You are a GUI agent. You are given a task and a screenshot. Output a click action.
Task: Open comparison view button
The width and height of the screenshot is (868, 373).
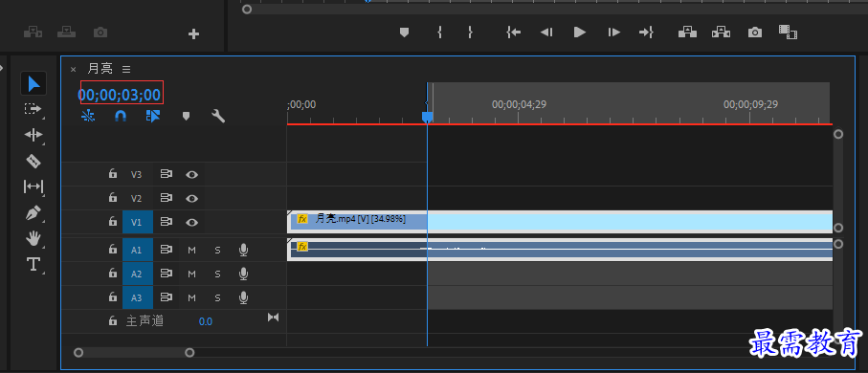788,33
